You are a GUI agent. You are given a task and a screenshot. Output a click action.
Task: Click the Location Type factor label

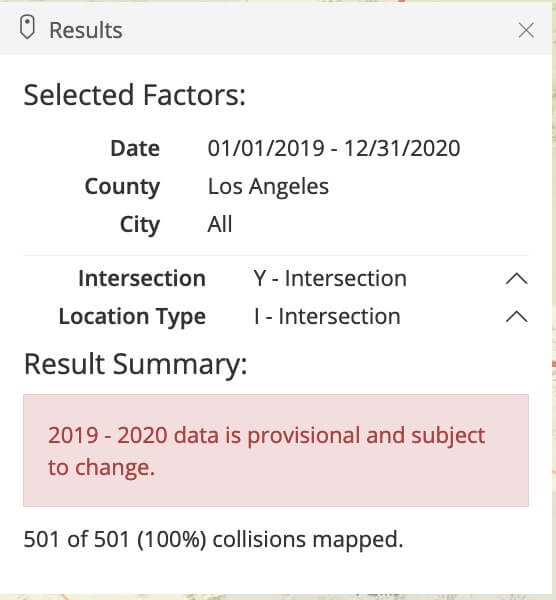coord(132,317)
